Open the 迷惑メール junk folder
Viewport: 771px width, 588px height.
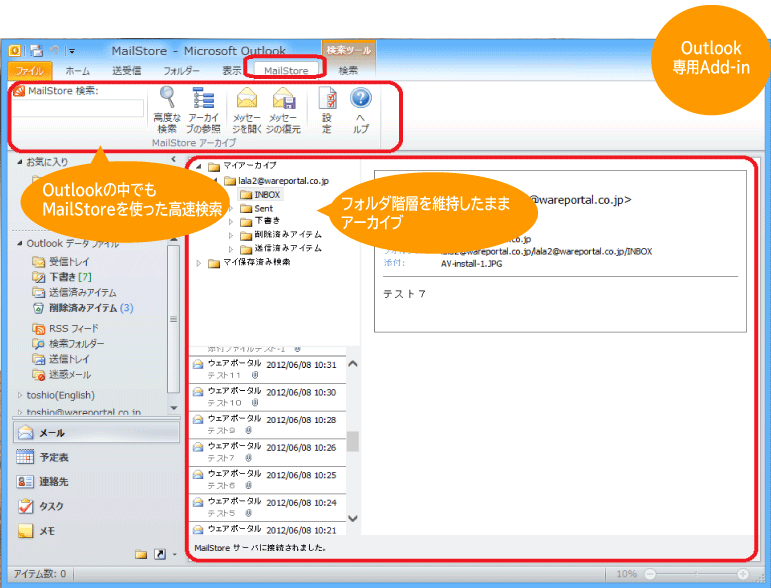pos(61,375)
